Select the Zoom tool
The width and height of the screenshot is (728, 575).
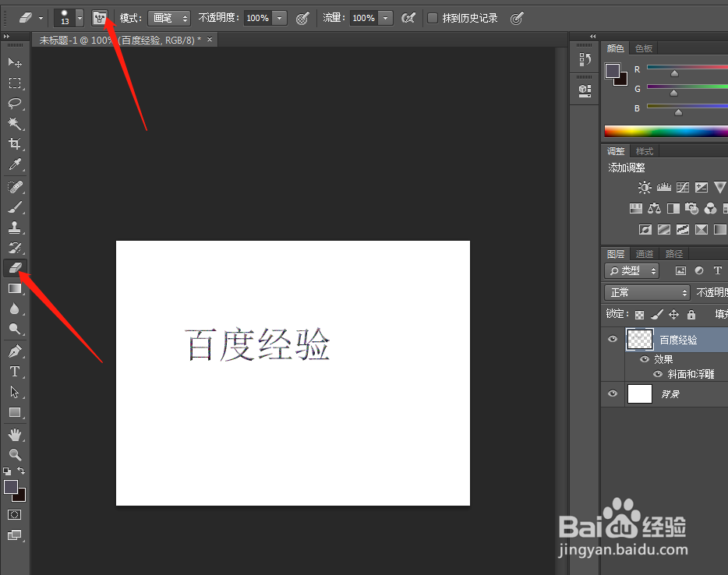15,455
